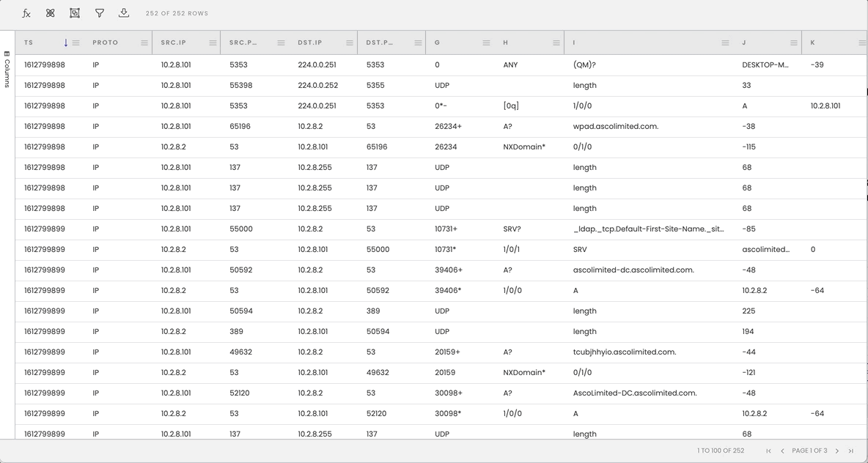Open the DST.P… column menu icon

point(418,42)
